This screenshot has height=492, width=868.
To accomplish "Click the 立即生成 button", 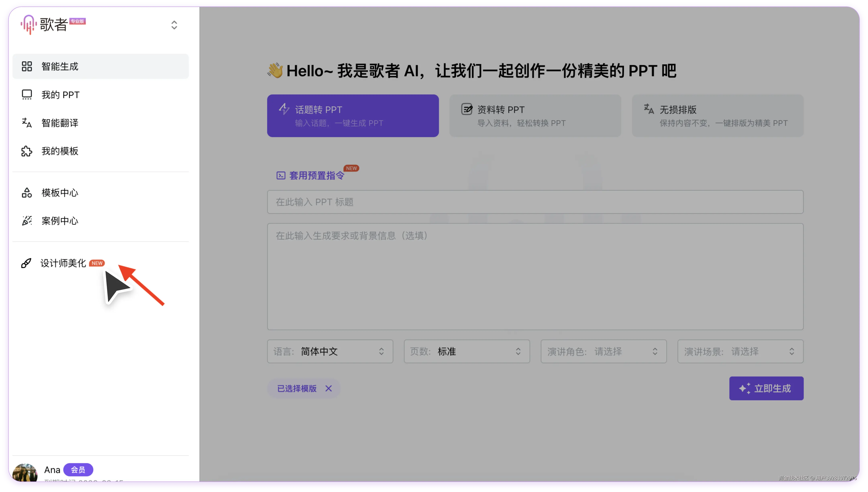I will click(x=766, y=388).
